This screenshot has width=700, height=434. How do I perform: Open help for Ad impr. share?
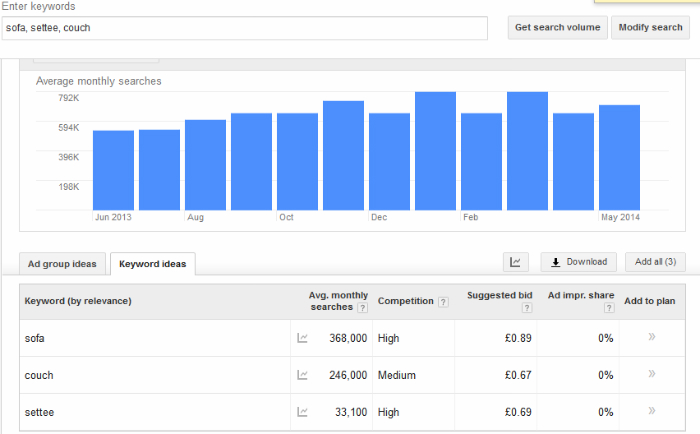click(x=609, y=308)
